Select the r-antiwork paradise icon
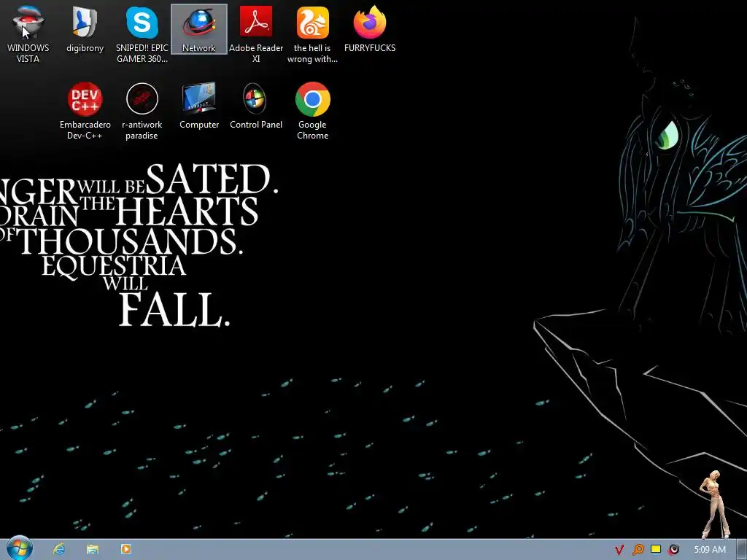Image resolution: width=747 pixels, height=560 pixels. pos(142,111)
